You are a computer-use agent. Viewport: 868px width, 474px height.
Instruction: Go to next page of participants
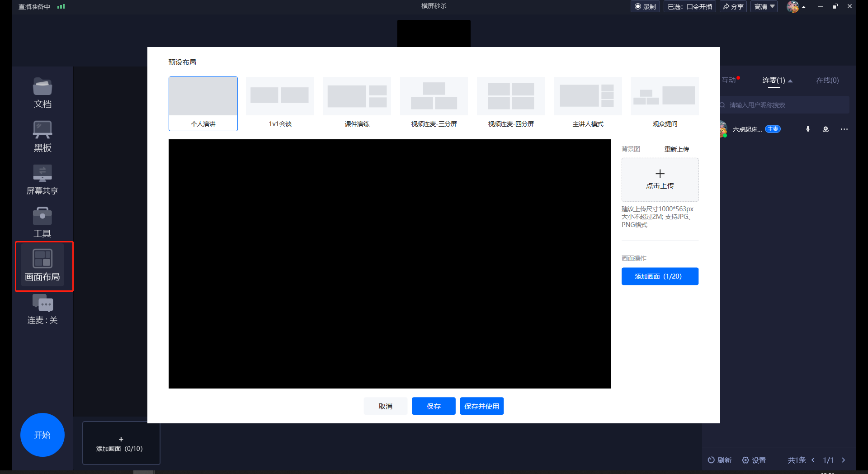pos(844,460)
